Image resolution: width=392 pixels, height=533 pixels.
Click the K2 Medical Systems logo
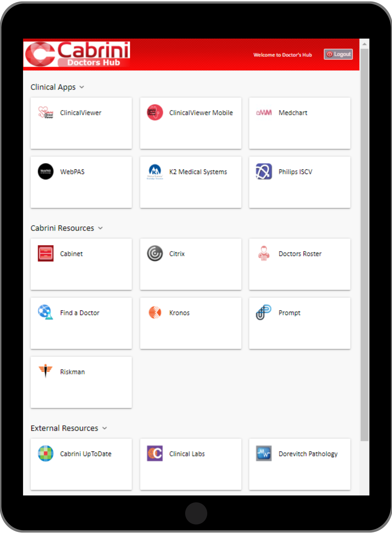tap(155, 171)
